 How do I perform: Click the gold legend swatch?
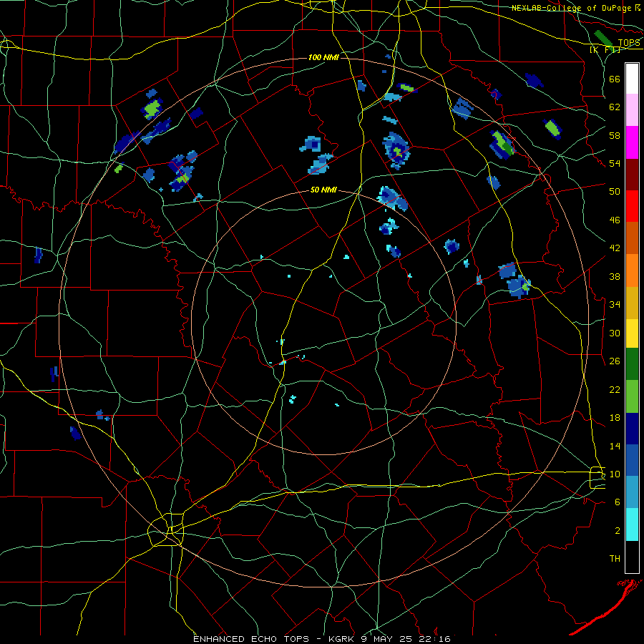[x=632, y=303]
